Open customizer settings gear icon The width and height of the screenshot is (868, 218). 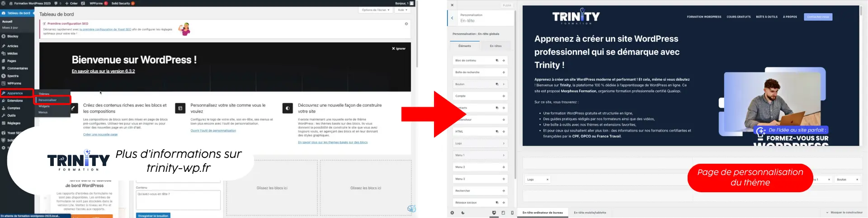click(x=452, y=213)
